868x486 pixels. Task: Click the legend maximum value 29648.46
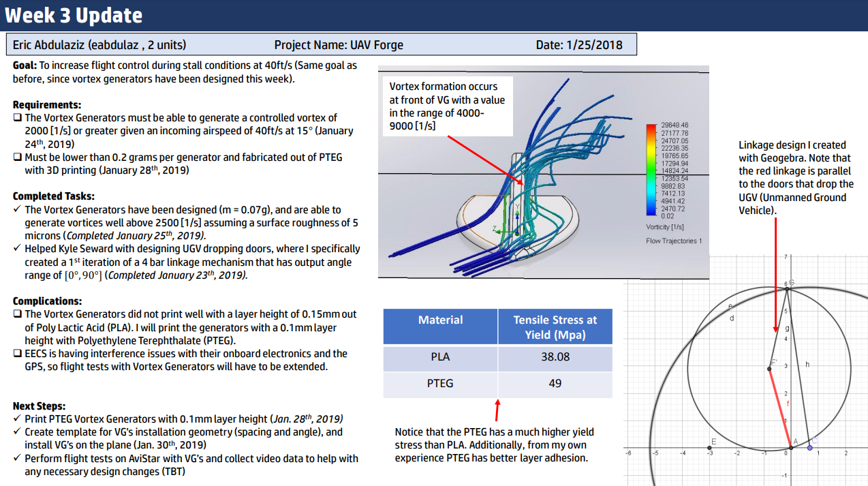pyautogui.click(x=675, y=125)
